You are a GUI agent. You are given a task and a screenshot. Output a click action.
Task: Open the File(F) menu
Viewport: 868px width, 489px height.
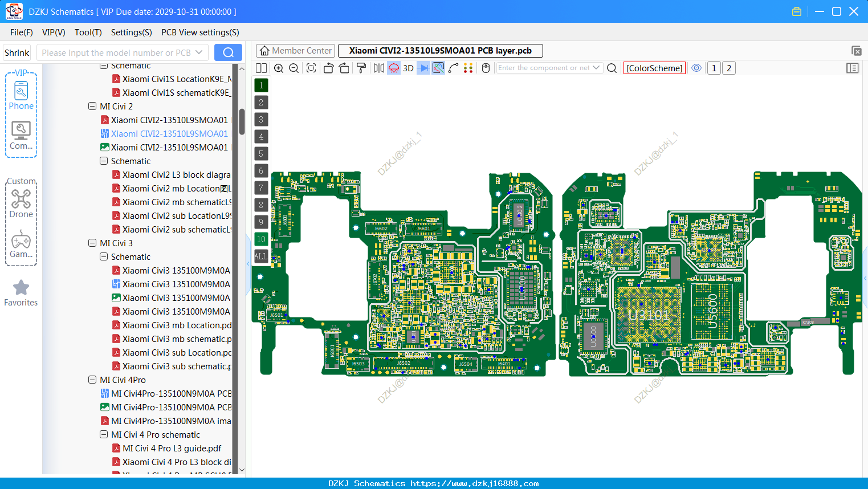(x=22, y=32)
